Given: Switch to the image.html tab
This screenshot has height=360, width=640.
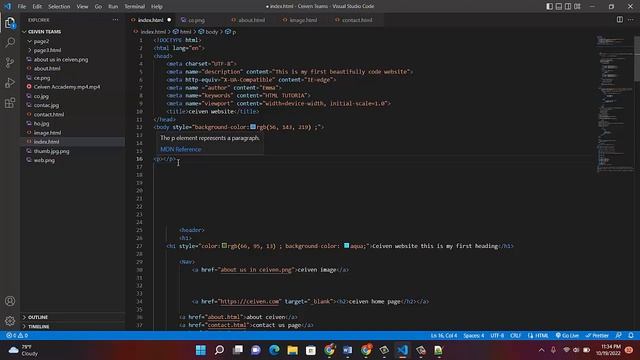Looking at the screenshot, I should pos(303,20).
